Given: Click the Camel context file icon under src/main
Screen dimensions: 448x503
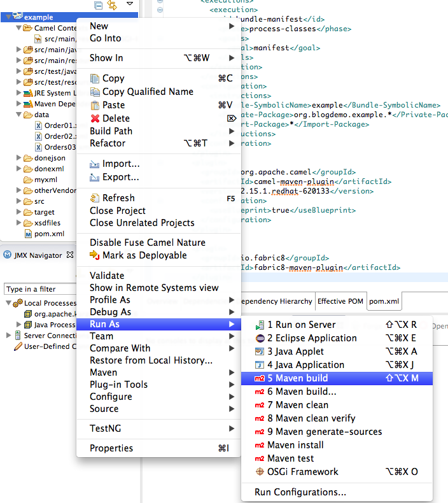Looking at the screenshot, I should point(38,39).
